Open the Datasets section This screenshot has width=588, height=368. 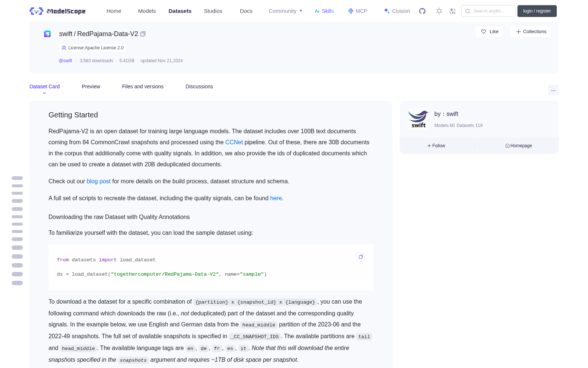tap(180, 11)
